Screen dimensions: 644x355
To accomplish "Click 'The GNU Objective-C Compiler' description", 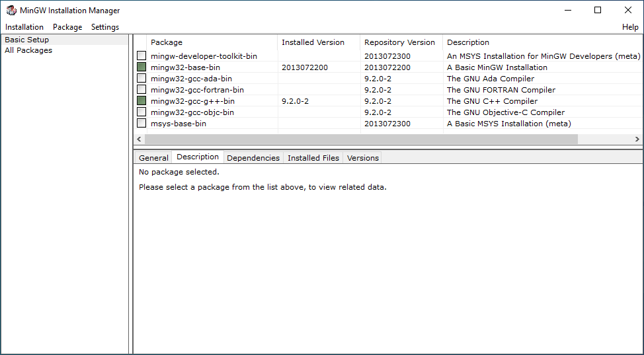I will (x=506, y=112).
